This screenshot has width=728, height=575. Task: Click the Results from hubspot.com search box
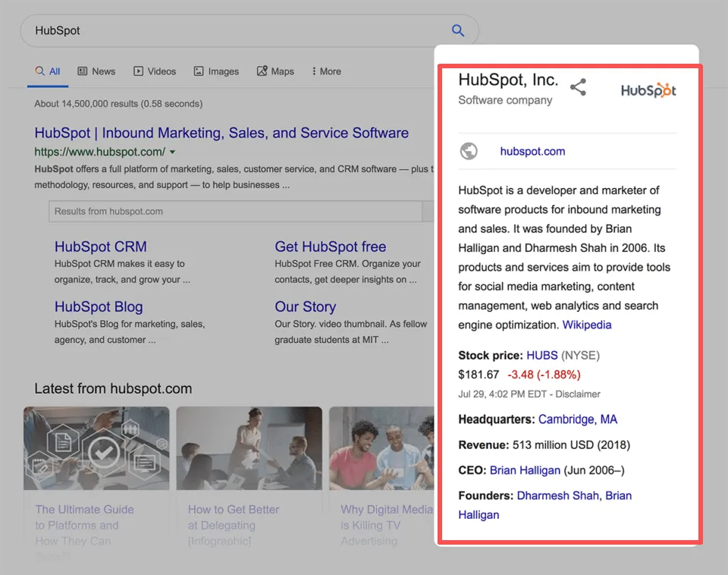(235, 212)
